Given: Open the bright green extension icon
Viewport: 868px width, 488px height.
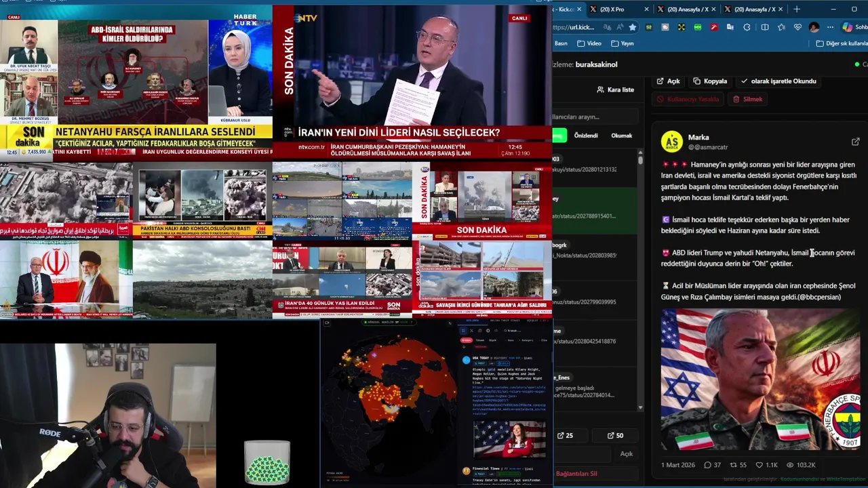Looking at the screenshot, I should [698, 27].
